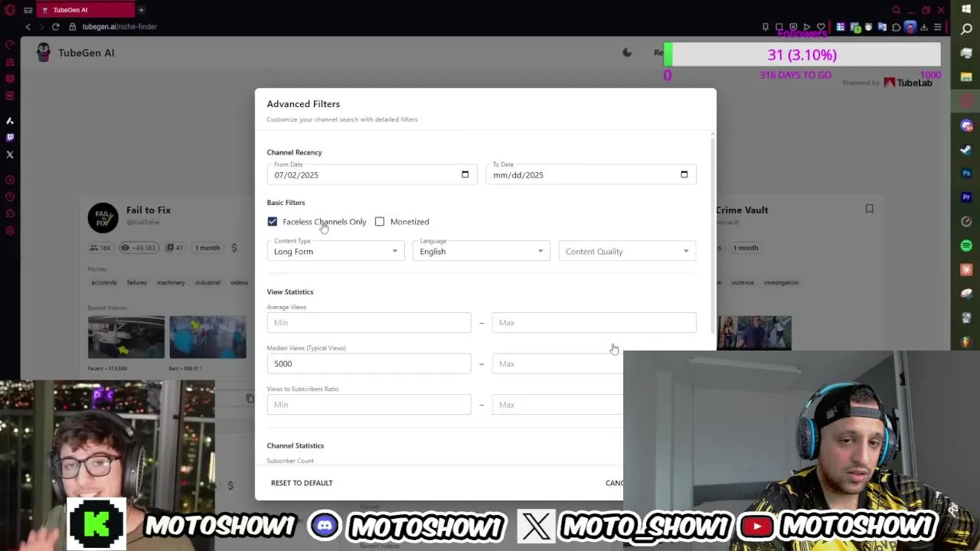Open the Crime Vault channel title

click(742, 210)
